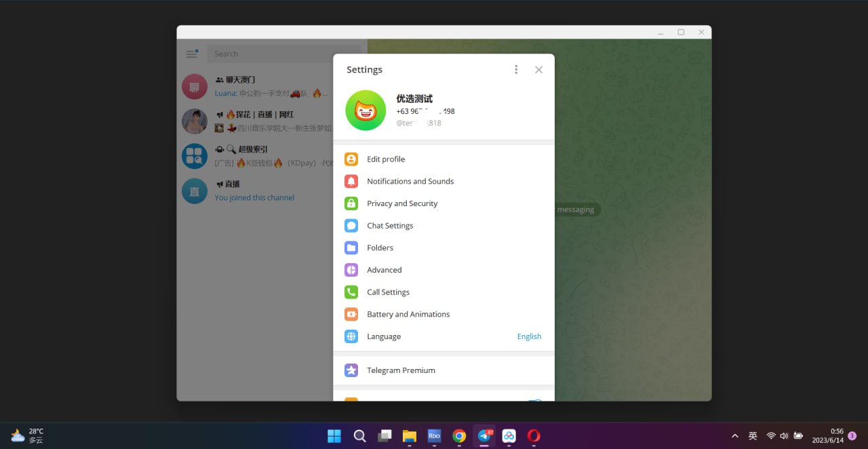Click the green Privacy and Security lock icon
This screenshot has height=449, width=868.
pos(351,203)
